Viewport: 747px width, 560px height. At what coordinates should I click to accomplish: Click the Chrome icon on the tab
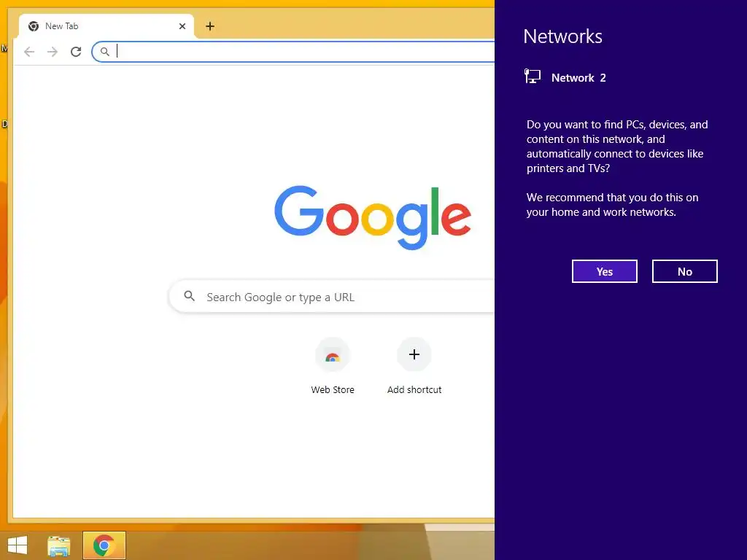click(x=34, y=26)
